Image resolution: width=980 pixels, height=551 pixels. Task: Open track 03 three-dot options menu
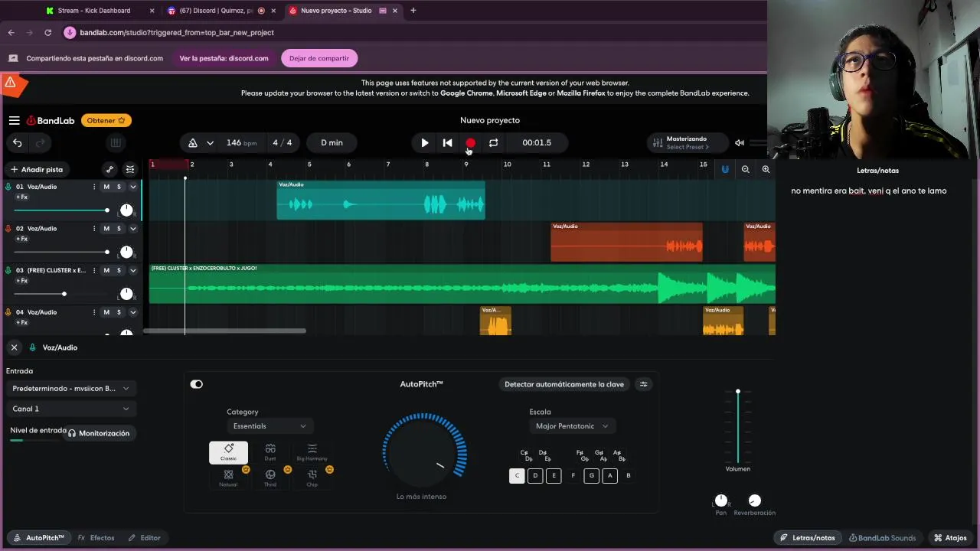coord(94,270)
